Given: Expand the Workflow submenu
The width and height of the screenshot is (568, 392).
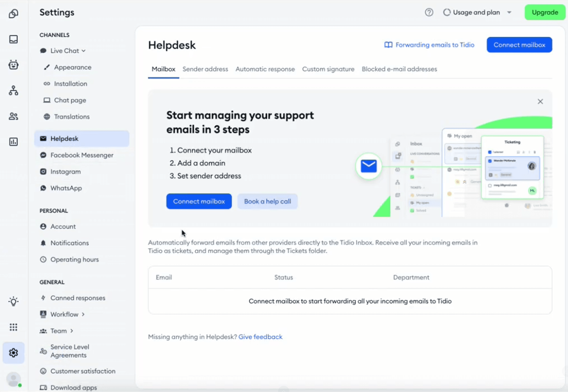Looking at the screenshot, I should 62,314.
